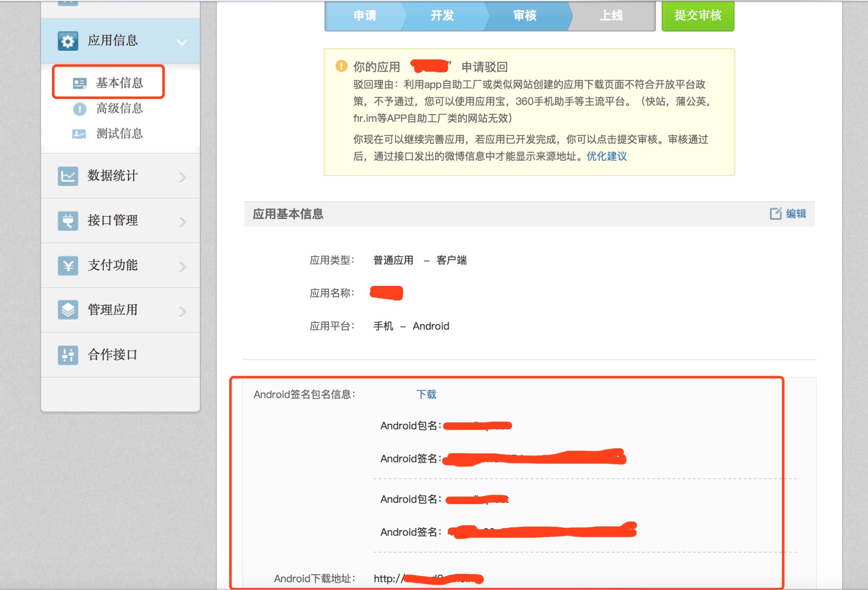This screenshot has height=590, width=868.
Task: Open the 基本信息 sidebar item
Action: [119, 83]
